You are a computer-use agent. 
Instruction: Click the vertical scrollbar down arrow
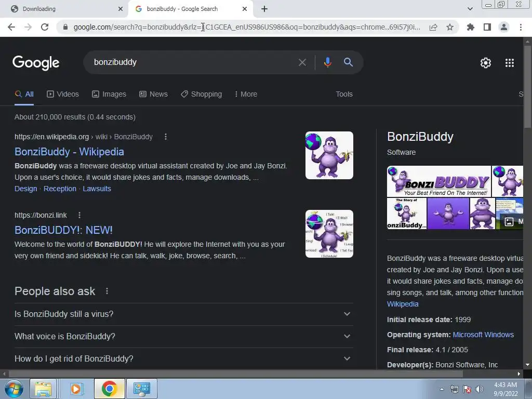tap(527, 365)
